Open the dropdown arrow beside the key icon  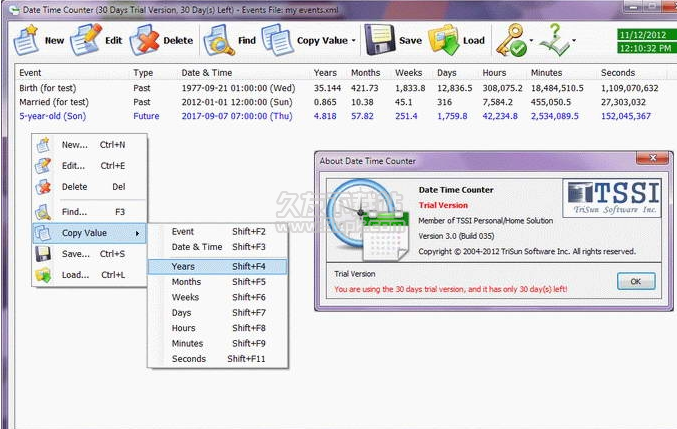pyautogui.click(x=531, y=41)
